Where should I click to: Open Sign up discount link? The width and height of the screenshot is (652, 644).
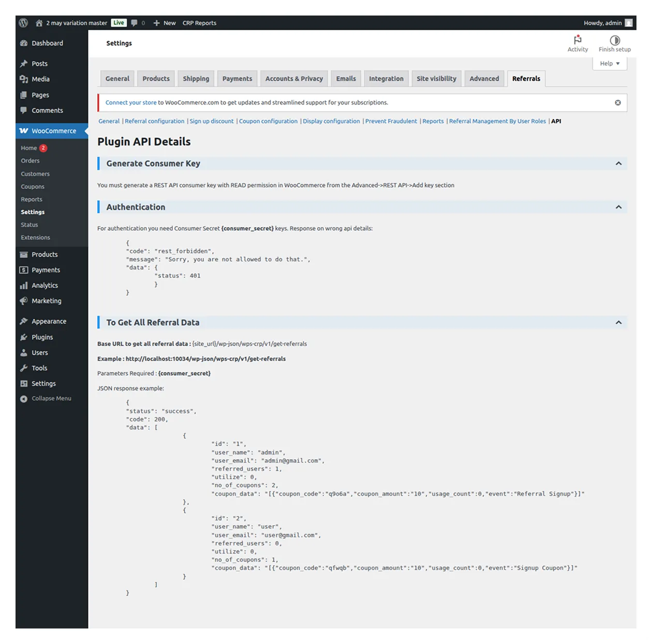coord(212,121)
